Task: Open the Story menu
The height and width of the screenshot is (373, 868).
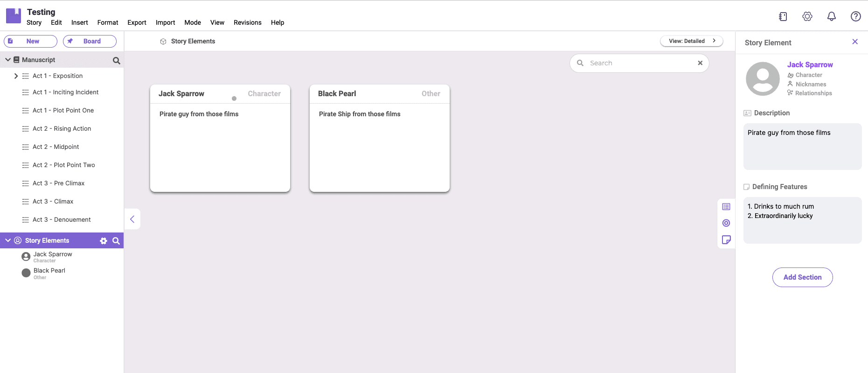Action: tap(34, 22)
